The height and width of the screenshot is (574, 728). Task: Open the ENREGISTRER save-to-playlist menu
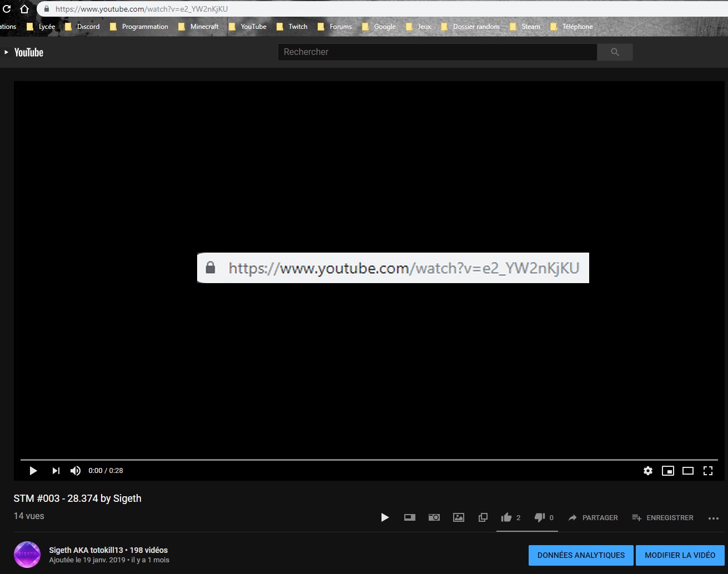coord(662,517)
